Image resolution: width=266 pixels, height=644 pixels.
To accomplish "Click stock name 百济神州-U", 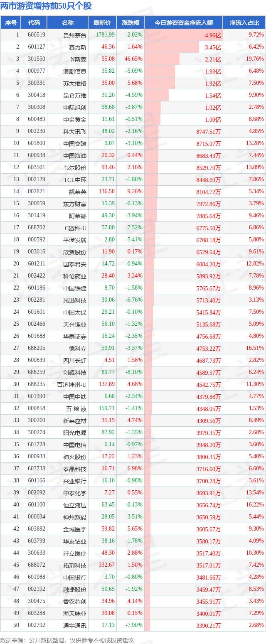I will pos(72,384).
